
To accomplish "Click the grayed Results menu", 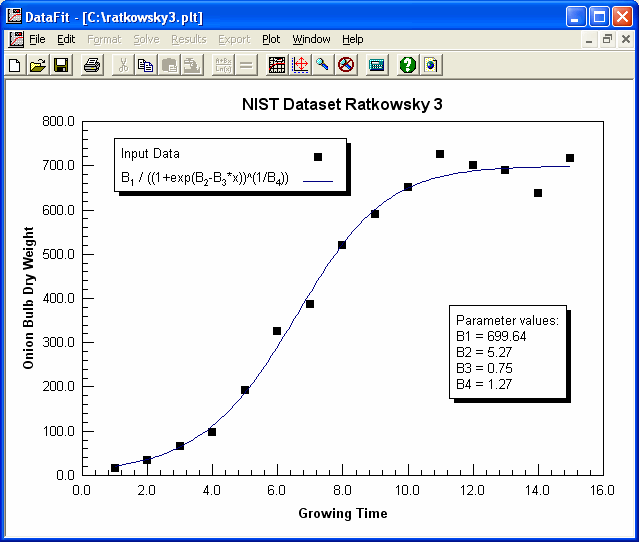I will [189, 40].
